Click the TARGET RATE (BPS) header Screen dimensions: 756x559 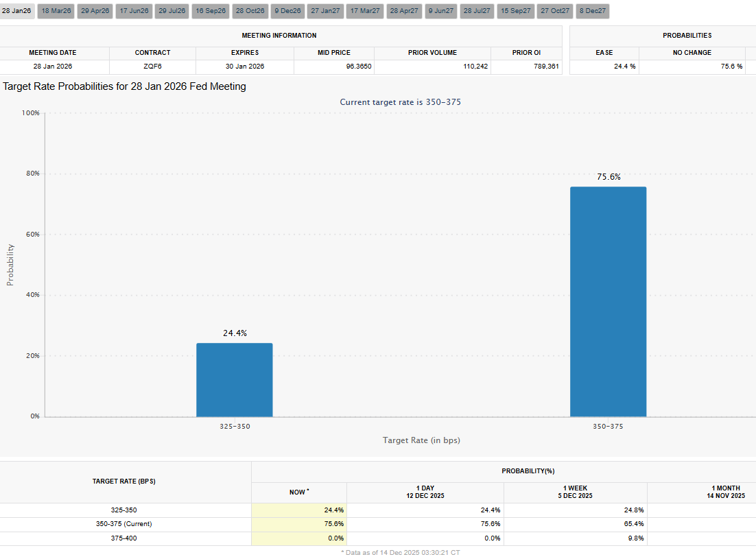[124, 481]
